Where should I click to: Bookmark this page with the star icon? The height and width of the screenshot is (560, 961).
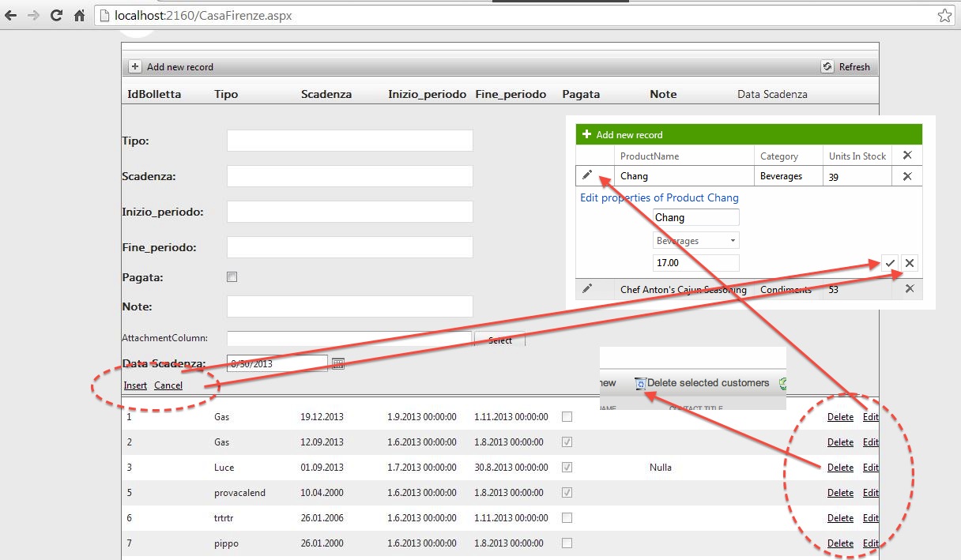[x=944, y=15]
